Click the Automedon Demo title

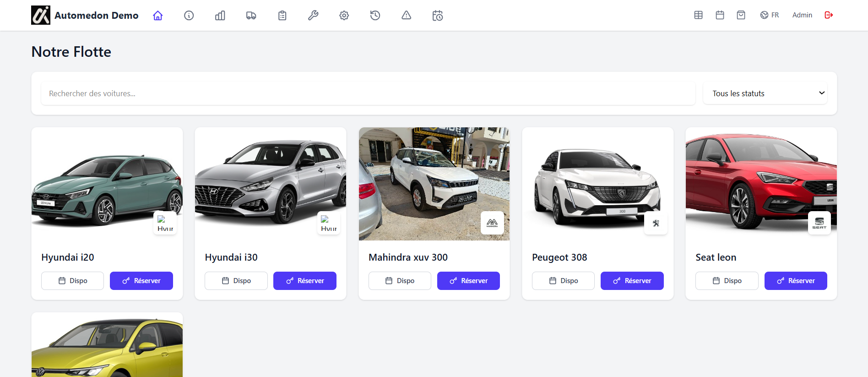(x=97, y=16)
